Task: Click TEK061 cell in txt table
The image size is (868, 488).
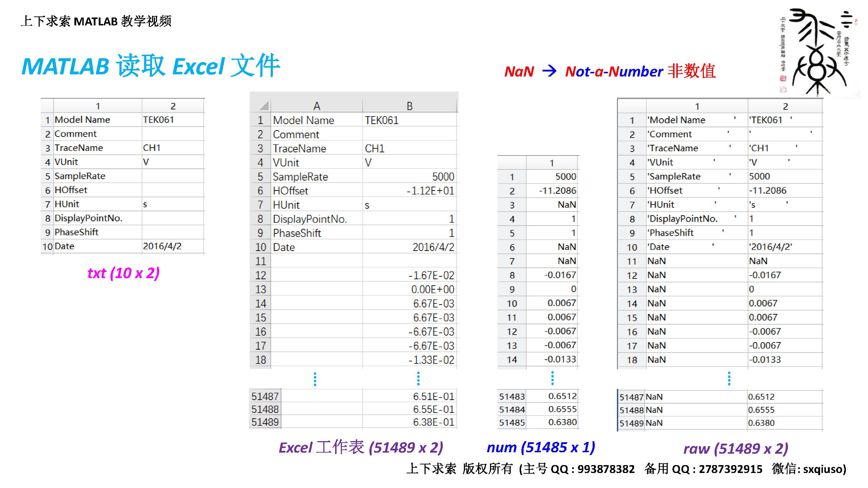Action: [x=158, y=120]
